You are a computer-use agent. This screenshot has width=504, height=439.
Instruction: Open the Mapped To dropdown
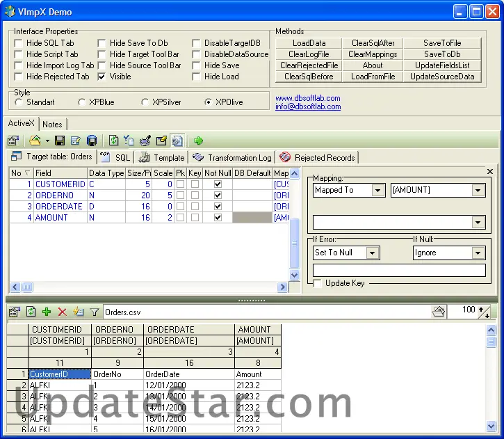click(x=377, y=190)
